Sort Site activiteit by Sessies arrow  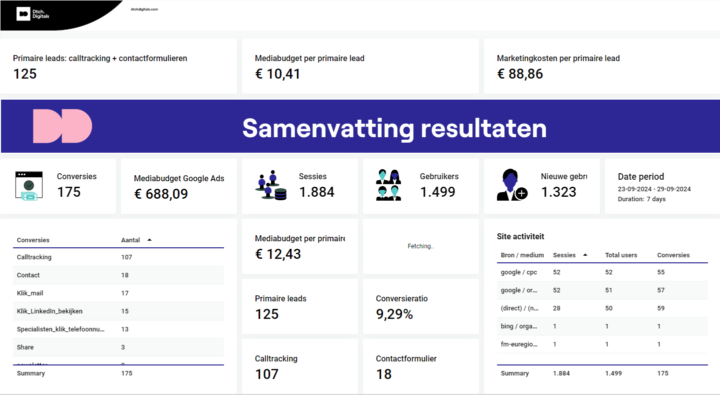[x=585, y=255]
